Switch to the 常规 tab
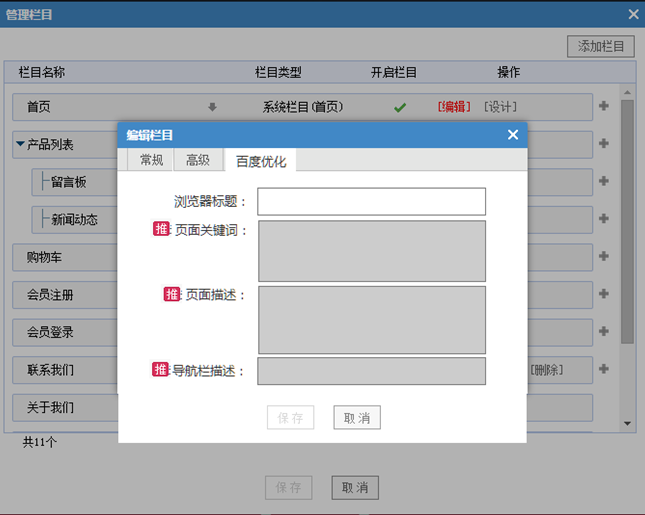 point(151,160)
